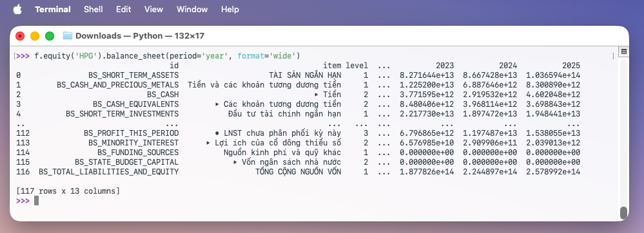
Task: Click 2023 value 8.271644e+13
Action: 427,75
